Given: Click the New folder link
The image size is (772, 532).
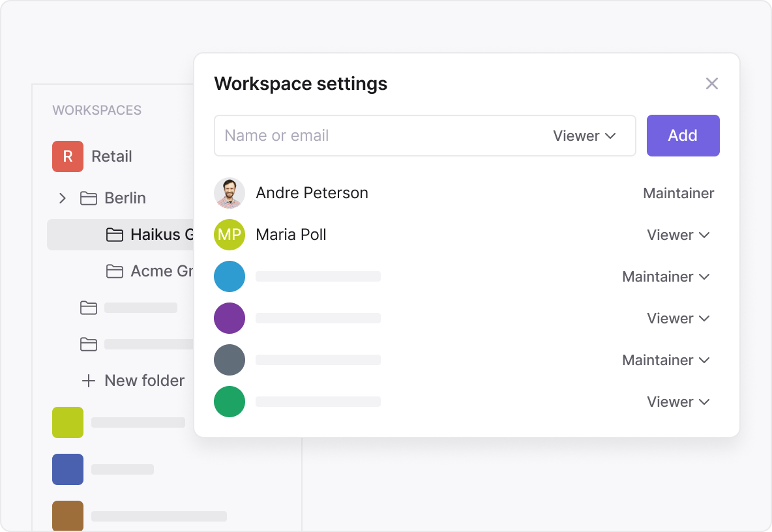Looking at the screenshot, I should (144, 381).
